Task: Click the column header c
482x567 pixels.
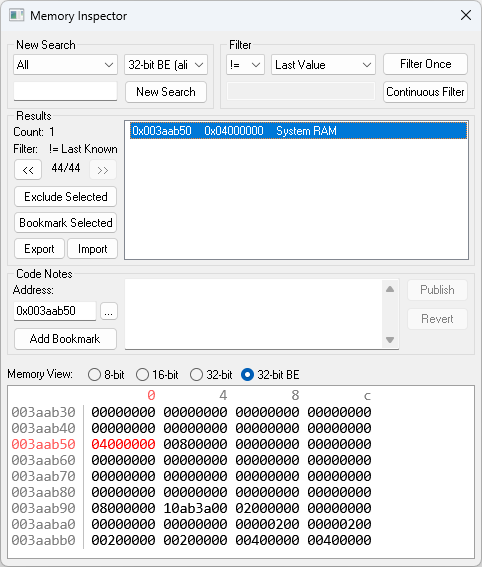Action: pos(367,396)
